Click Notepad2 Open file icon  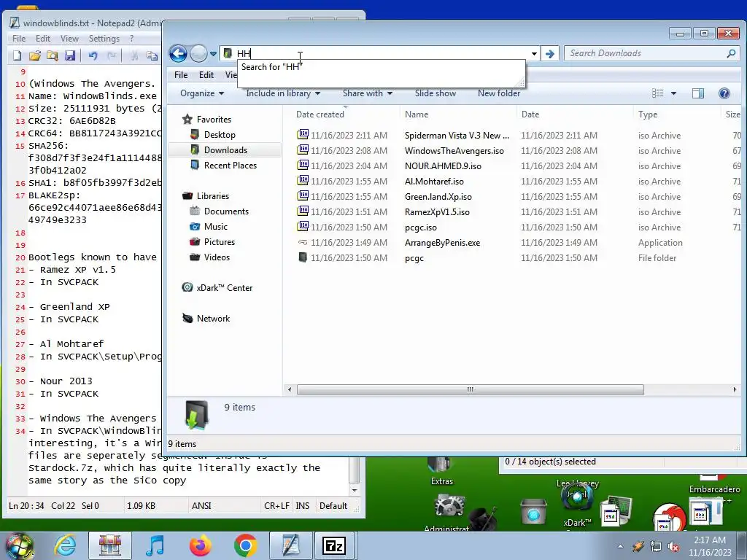click(x=35, y=55)
